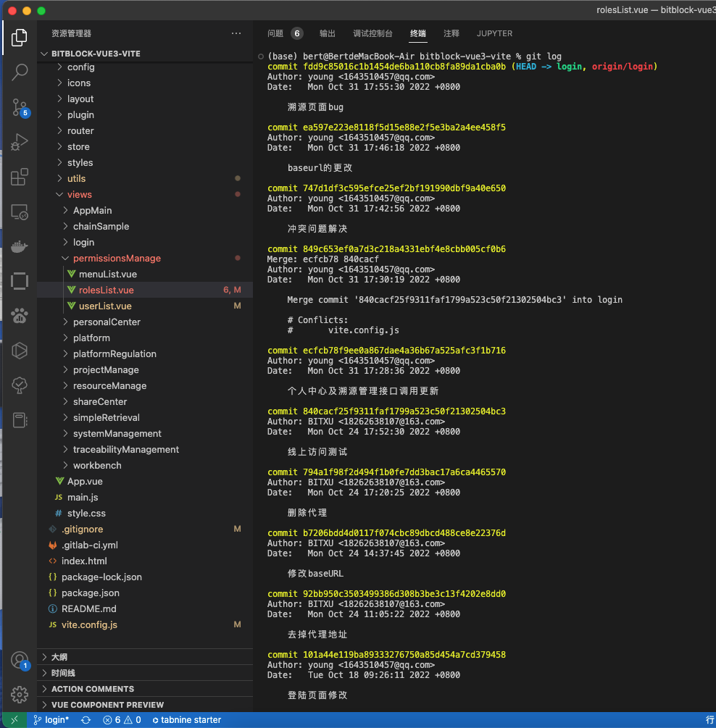Screen dimensions: 716x728
Task: Open .gitignore file
Action: [145, 530]
